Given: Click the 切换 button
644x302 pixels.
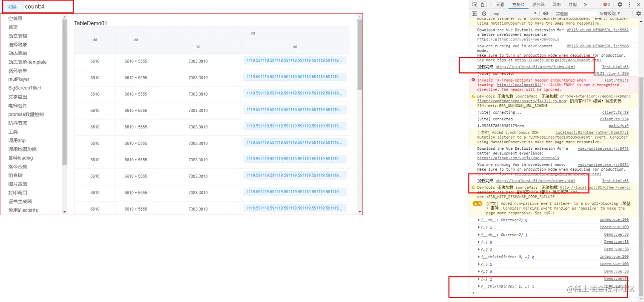Looking at the screenshot, I should click(12, 7).
